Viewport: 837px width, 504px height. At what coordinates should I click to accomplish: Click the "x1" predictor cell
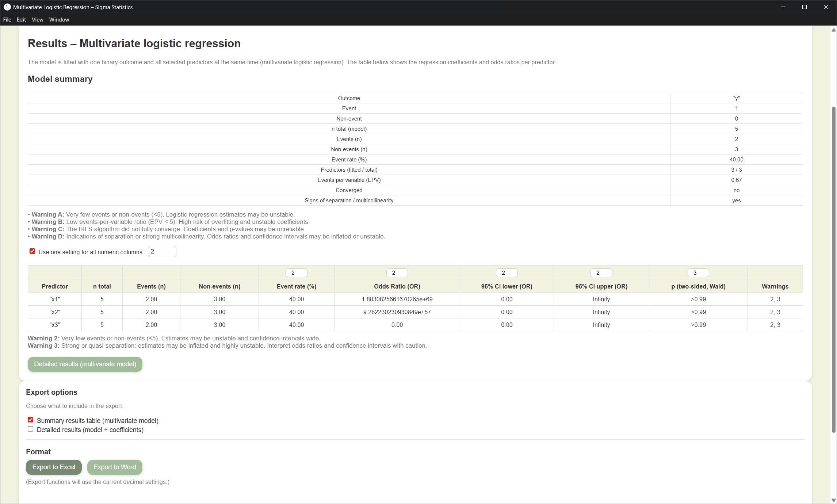(55, 299)
